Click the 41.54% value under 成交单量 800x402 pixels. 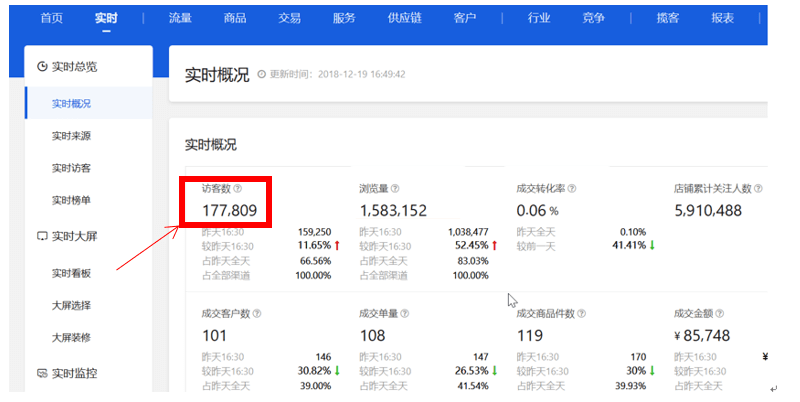pyautogui.click(x=473, y=386)
